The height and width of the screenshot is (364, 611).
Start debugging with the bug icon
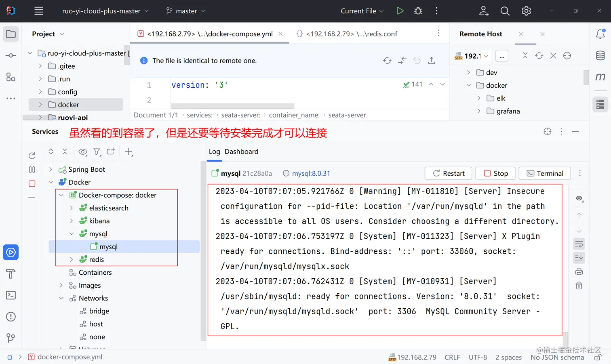click(418, 11)
